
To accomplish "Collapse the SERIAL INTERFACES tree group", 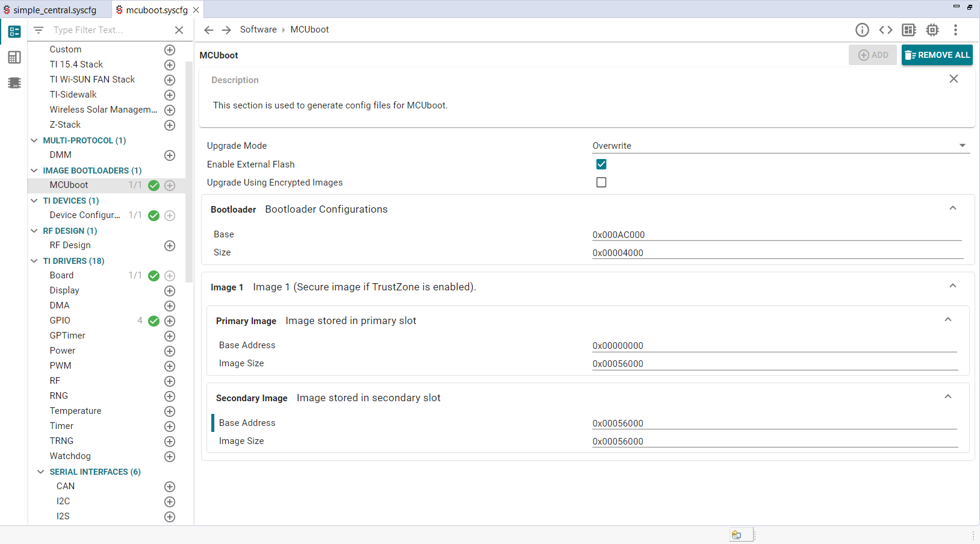I will click(41, 472).
